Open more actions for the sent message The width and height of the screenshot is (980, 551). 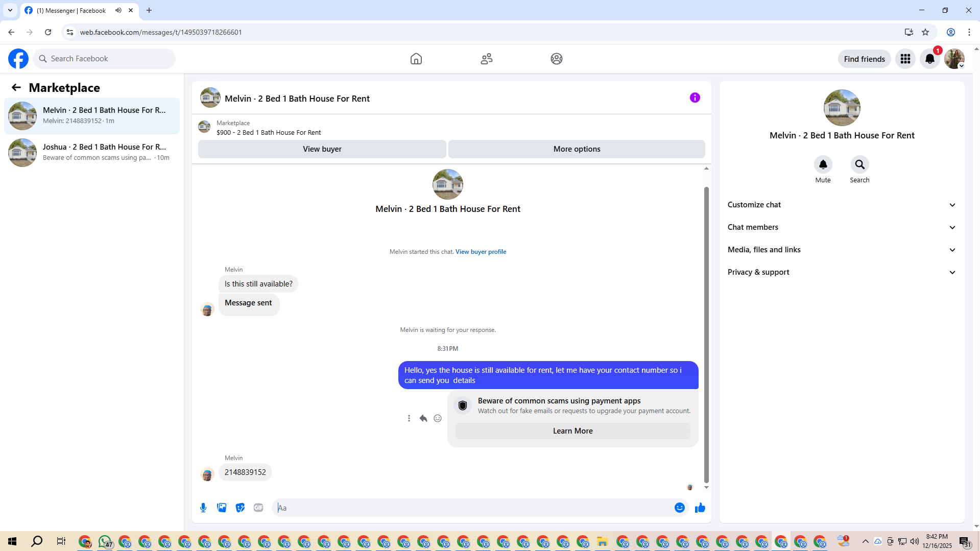(x=409, y=418)
